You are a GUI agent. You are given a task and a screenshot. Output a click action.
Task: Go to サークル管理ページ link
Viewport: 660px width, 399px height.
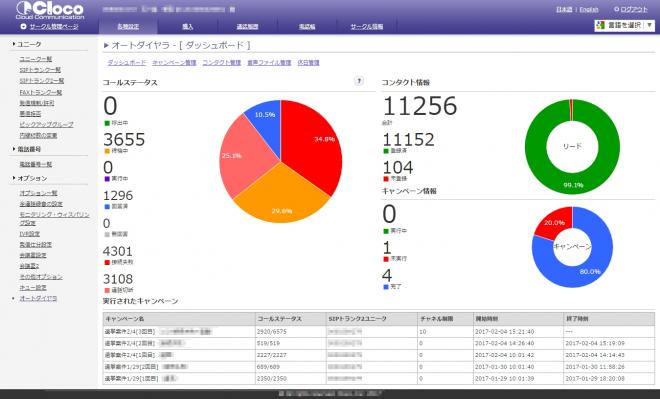tap(54, 27)
